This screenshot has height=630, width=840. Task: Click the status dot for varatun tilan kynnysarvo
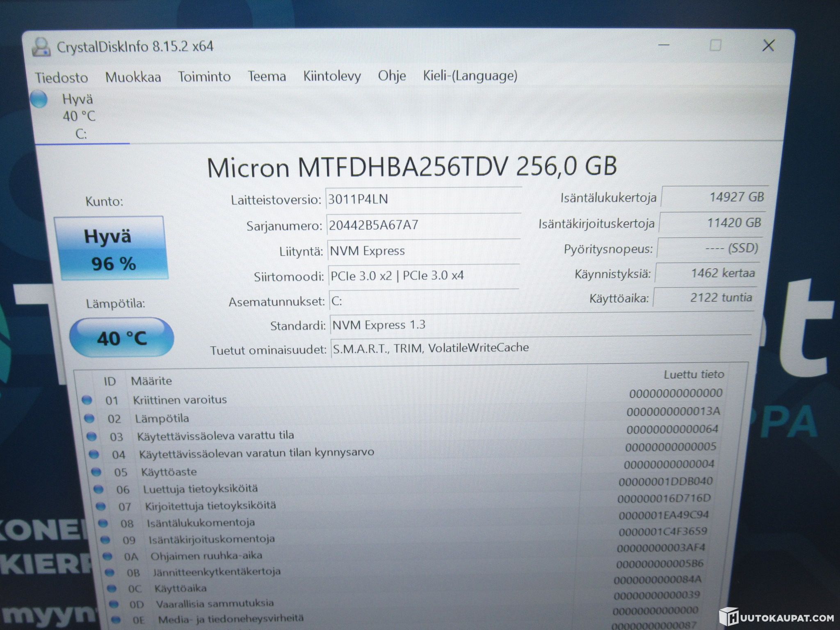94,454
